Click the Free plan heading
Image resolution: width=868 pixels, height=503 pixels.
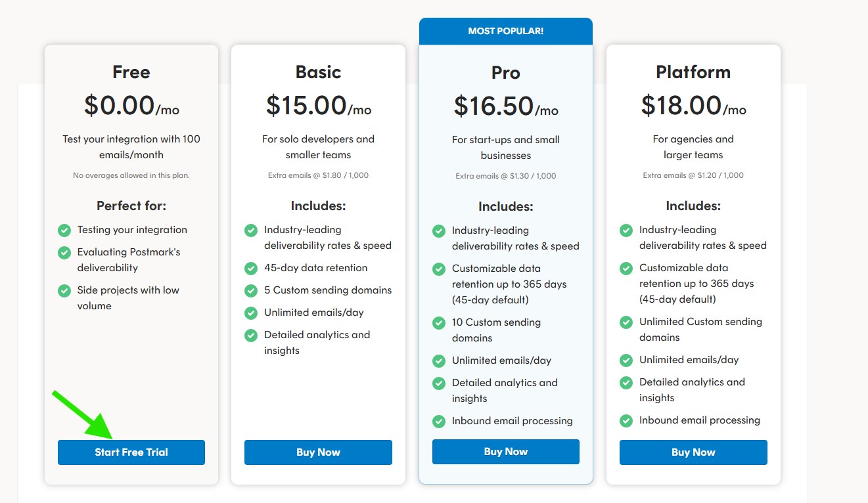131,72
